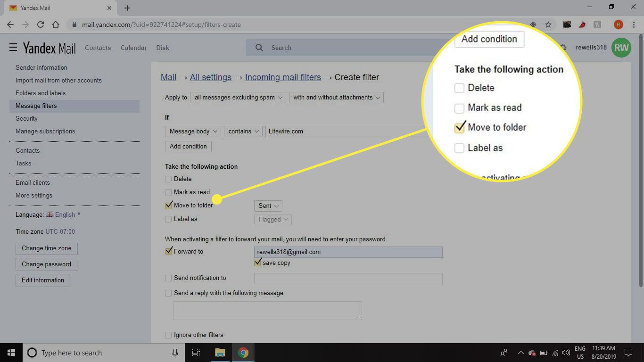Open the Windows Start menu
This screenshot has height=362, width=644.
(x=11, y=353)
